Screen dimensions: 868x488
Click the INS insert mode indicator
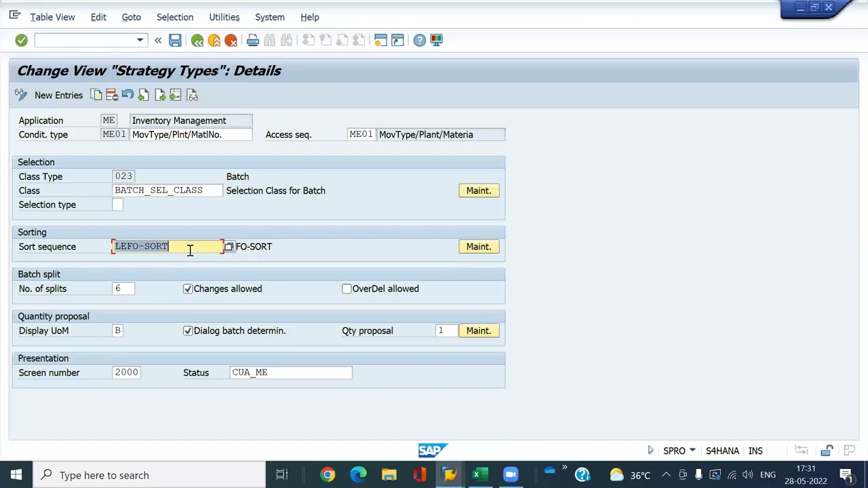click(755, 451)
